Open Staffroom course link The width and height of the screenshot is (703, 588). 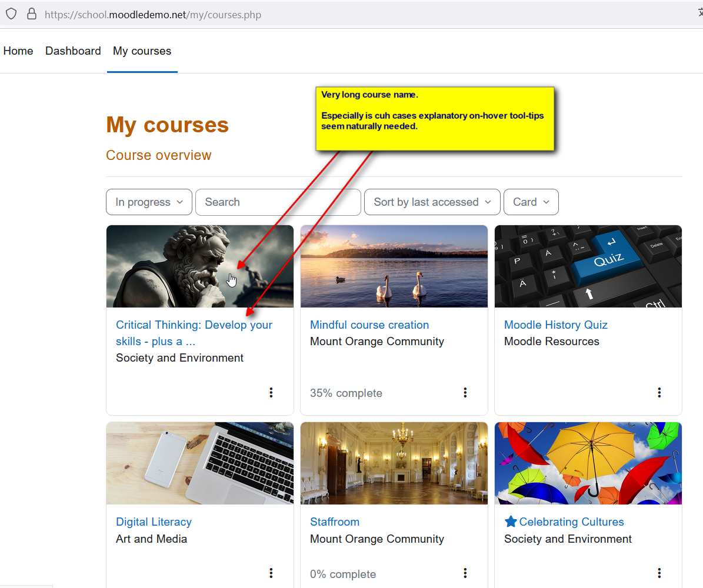click(x=335, y=522)
